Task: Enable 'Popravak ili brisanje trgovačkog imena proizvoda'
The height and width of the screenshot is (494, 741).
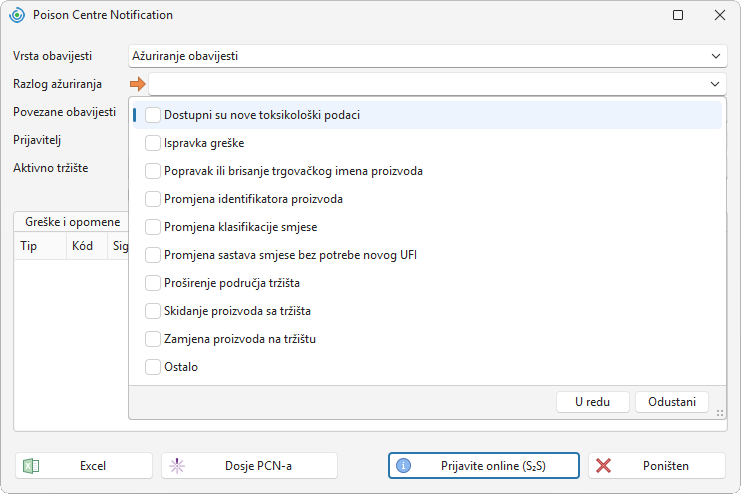Action: (153, 171)
